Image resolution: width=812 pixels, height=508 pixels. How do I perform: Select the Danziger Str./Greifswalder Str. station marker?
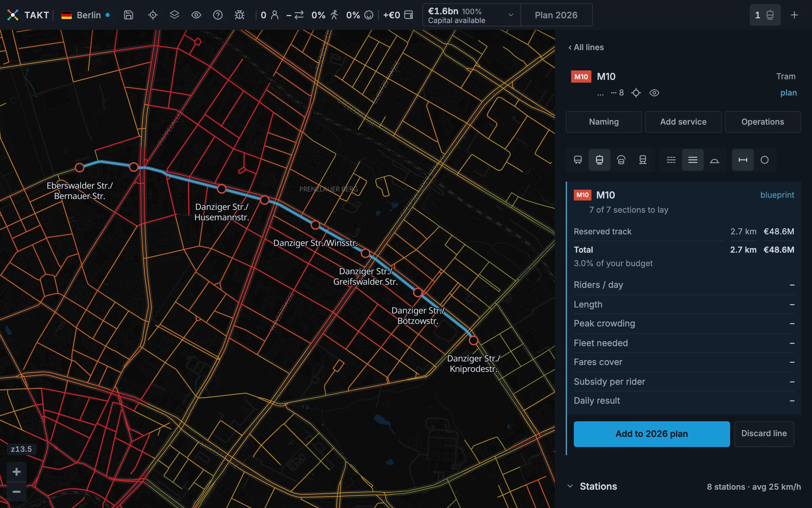[365, 253]
